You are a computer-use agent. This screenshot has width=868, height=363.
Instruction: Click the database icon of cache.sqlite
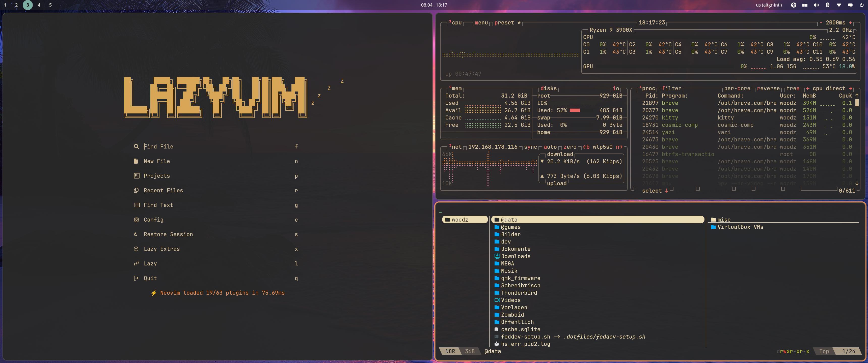[496, 329]
